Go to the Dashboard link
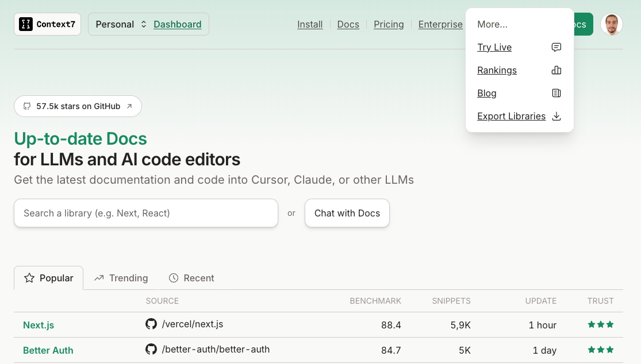 click(x=178, y=25)
